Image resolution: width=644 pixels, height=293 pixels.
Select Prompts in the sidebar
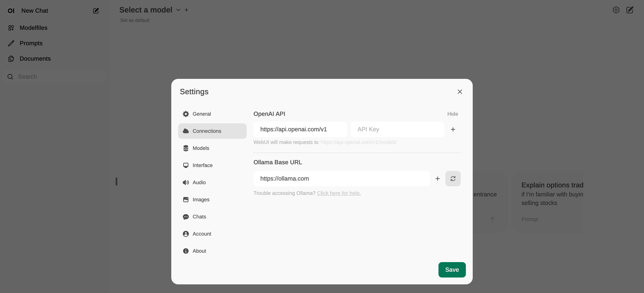click(x=31, y=43)
